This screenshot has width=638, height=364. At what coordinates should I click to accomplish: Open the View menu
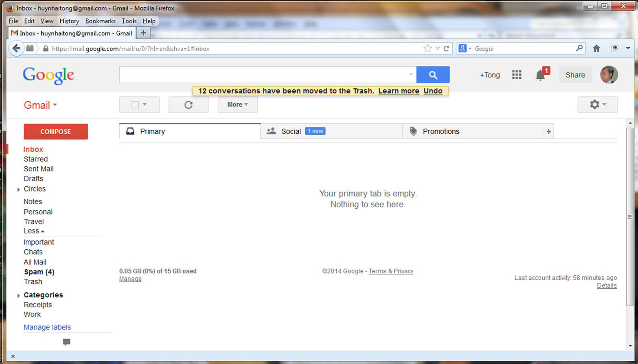click(47, 21)
